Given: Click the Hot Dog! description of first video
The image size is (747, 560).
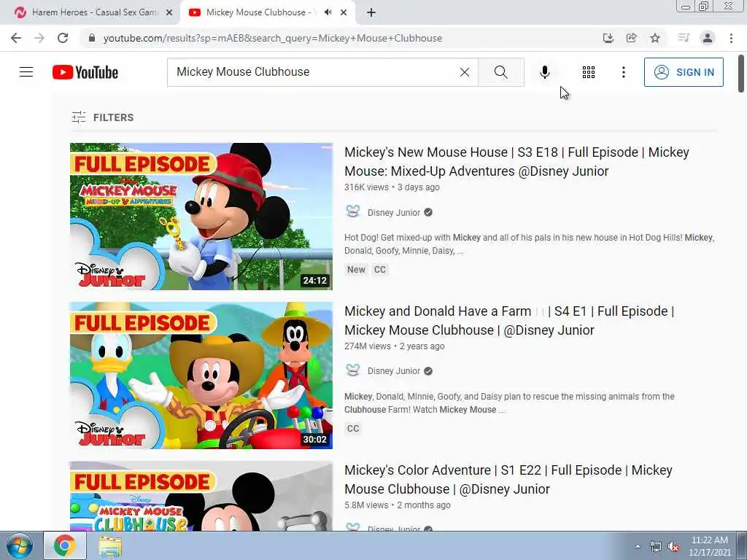Looking at the screenshot, I should [x=529, y=244].
